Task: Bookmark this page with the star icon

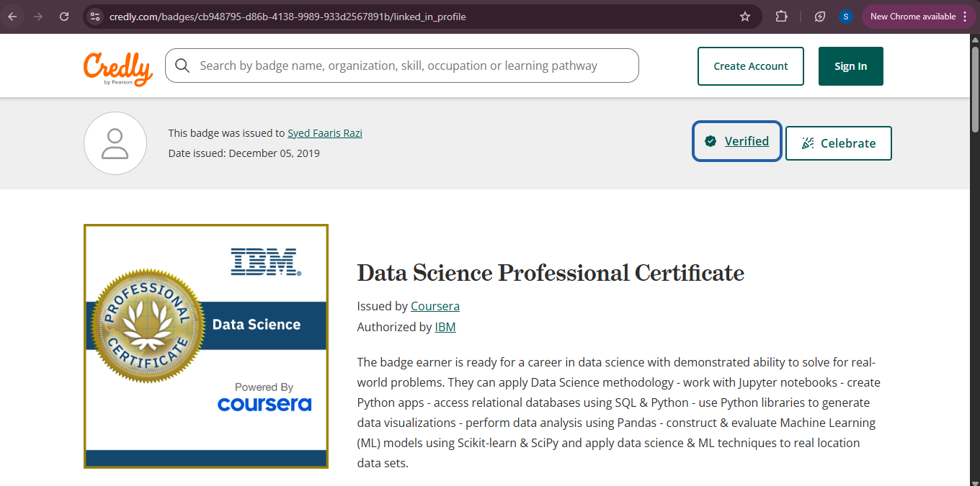Action: click(x=745, y=16)
